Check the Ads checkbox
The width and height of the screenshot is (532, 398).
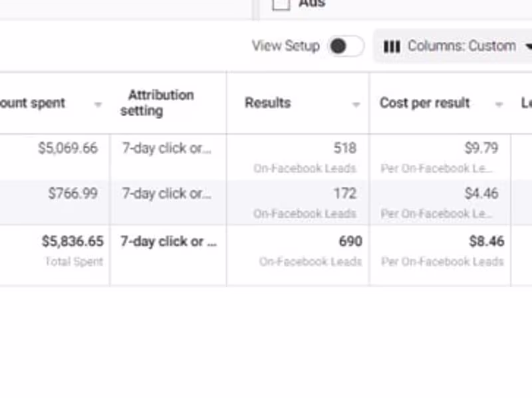281,4
